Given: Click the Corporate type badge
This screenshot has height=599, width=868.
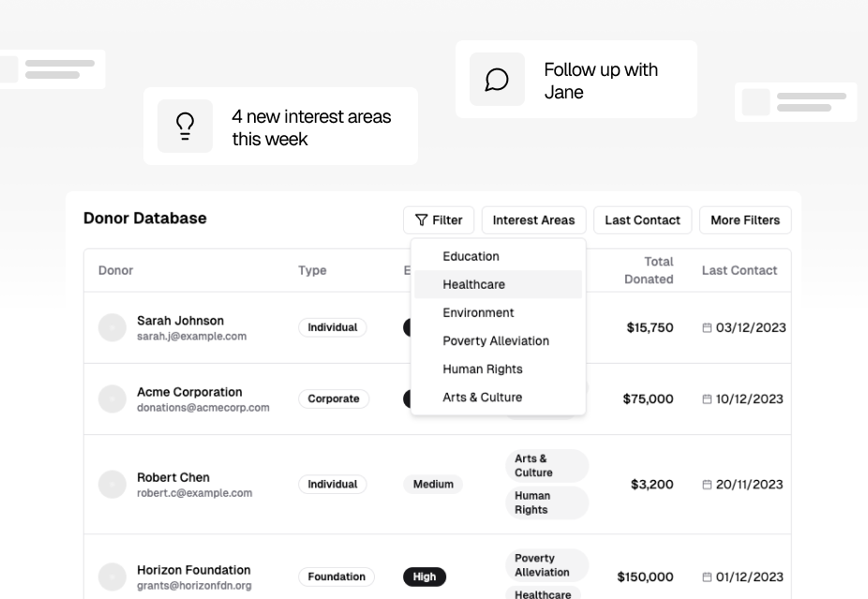Looking at the screenshot, I should coord(334,399).
